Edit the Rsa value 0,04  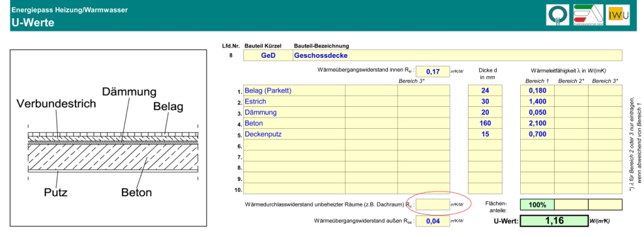[433, 221]
